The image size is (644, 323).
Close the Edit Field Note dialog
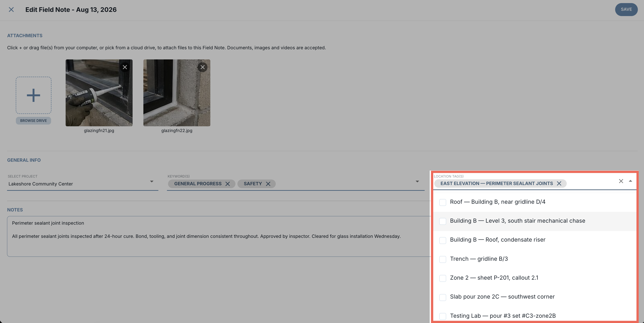pyautogui.click(x=11, y=9)
